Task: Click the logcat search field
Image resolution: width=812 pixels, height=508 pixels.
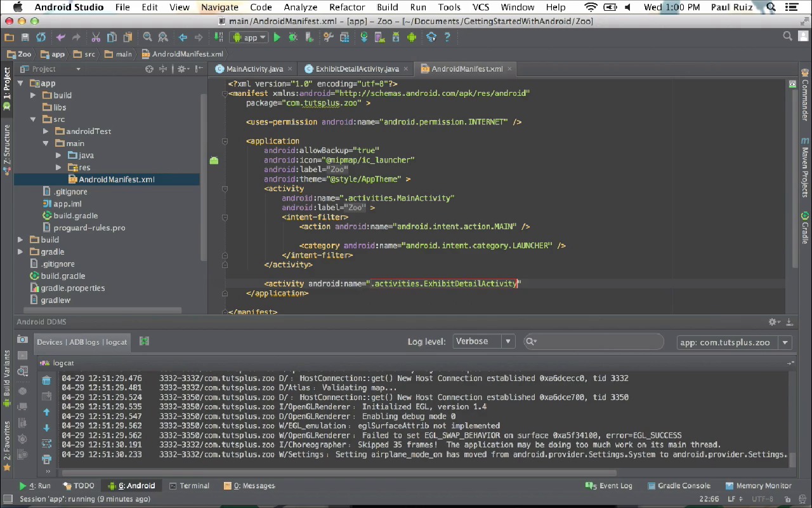Action: click(x=596, y=342)
